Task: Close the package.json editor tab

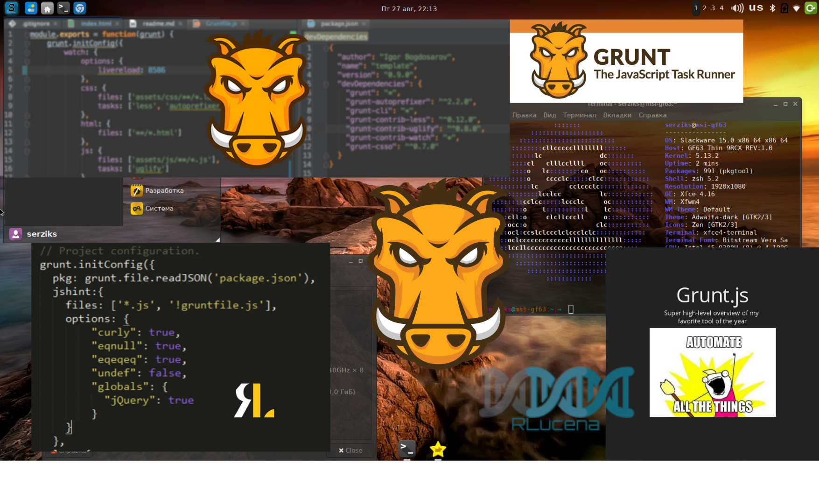Action: [x=364, y=23]
